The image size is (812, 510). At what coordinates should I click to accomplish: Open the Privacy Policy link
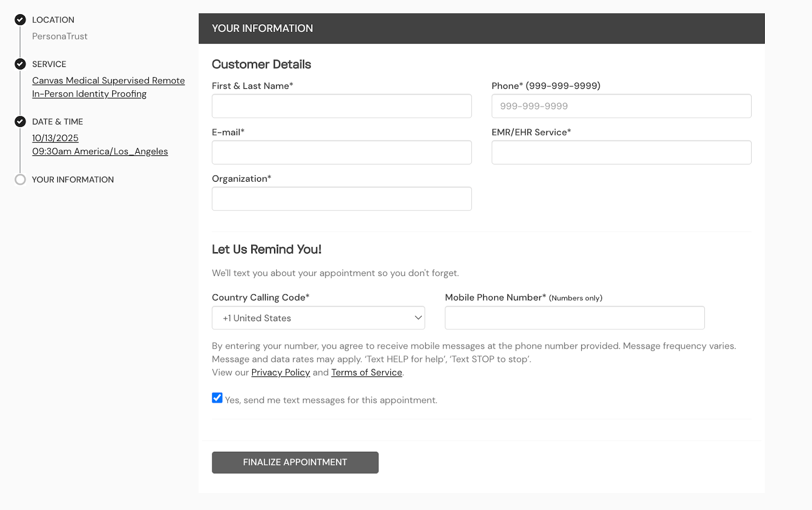281,372
